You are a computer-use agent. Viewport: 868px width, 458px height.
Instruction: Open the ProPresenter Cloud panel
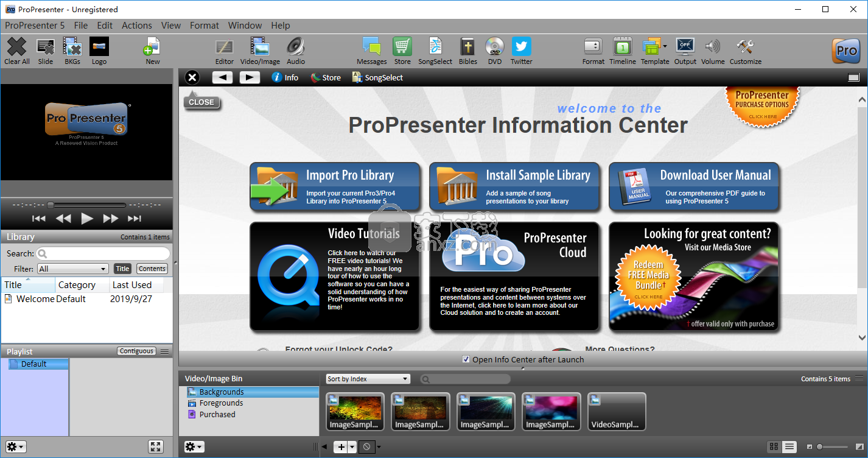(514, 277)
